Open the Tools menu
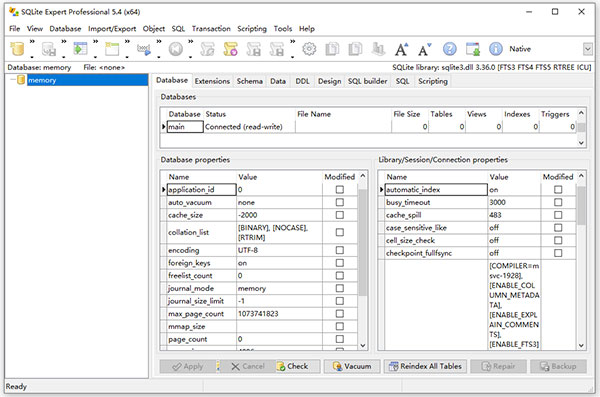600x397 pixels. coord(283,29)
